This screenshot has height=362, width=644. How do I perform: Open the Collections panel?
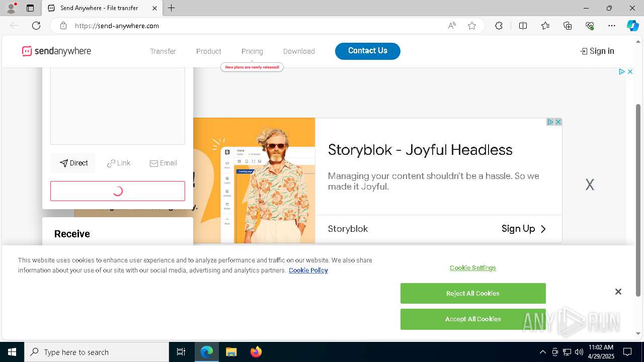tap(568, 26)
